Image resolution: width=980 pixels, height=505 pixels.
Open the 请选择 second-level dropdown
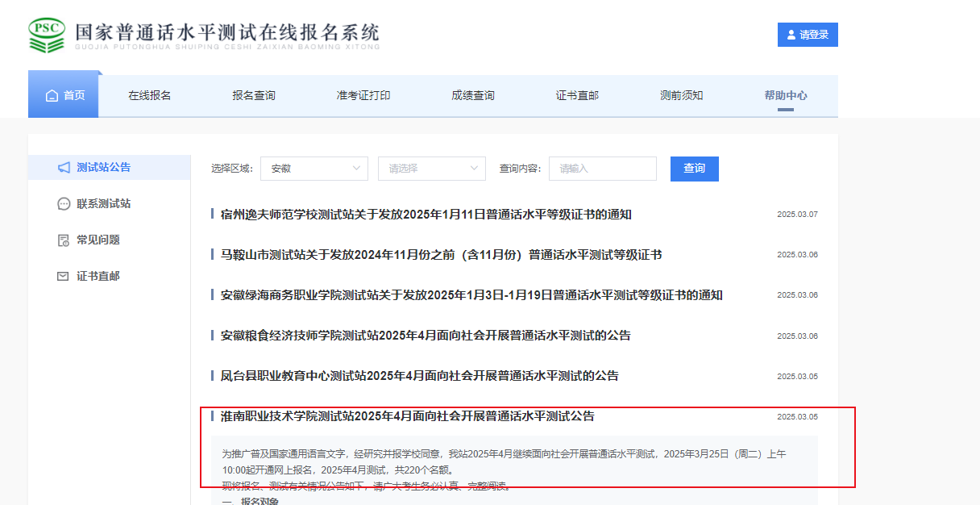point(432,169)
